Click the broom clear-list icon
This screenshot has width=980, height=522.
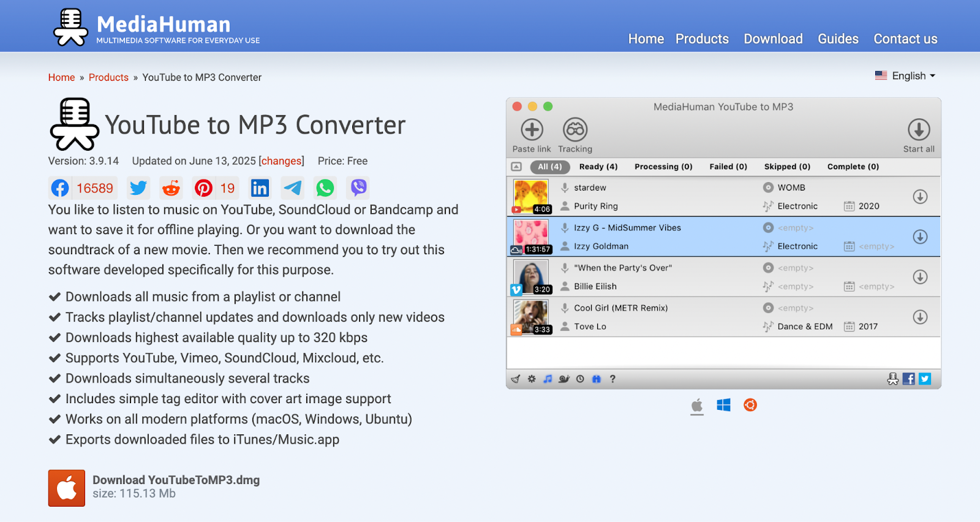(x=516, y=379)
